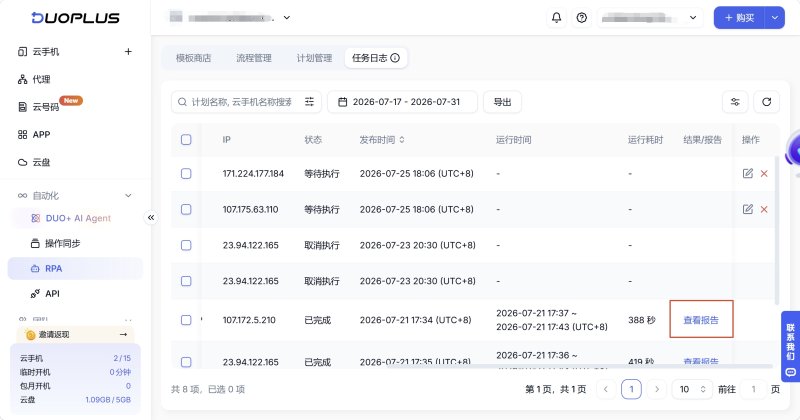The height and width of the screenshot is (420, 800).
Task: Click the table horizontal scrollbar
Action: click(x=580, y=366)
